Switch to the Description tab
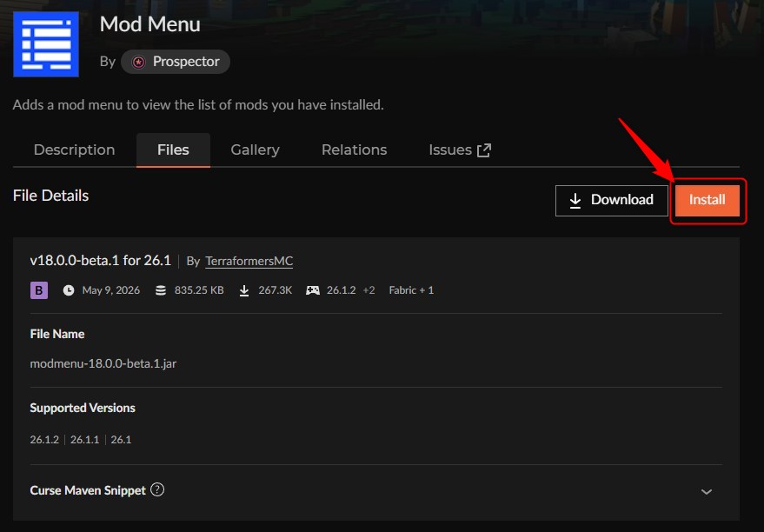Image resolution: width=764 pixels, height=532 pixels. click(x=74, y=150)
